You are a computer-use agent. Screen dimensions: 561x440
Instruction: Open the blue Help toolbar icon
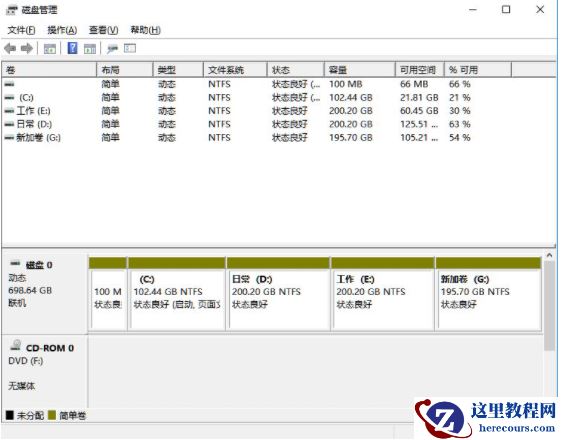[x=73, y=48]
